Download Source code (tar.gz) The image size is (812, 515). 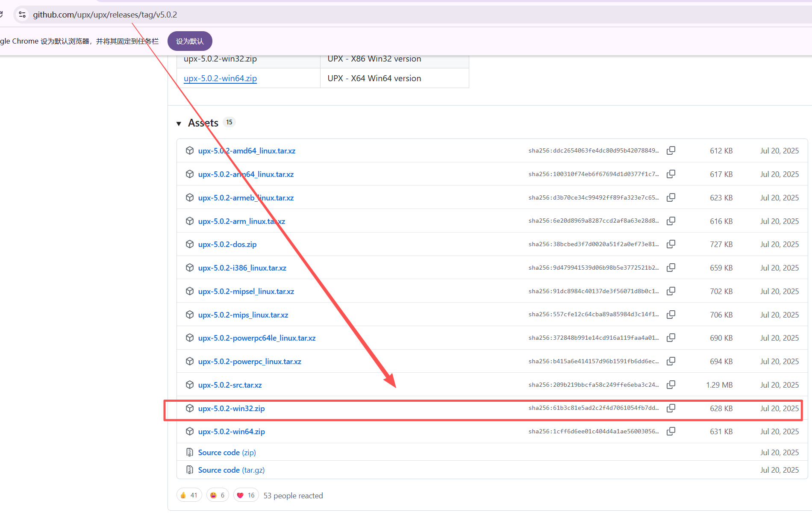231,470
